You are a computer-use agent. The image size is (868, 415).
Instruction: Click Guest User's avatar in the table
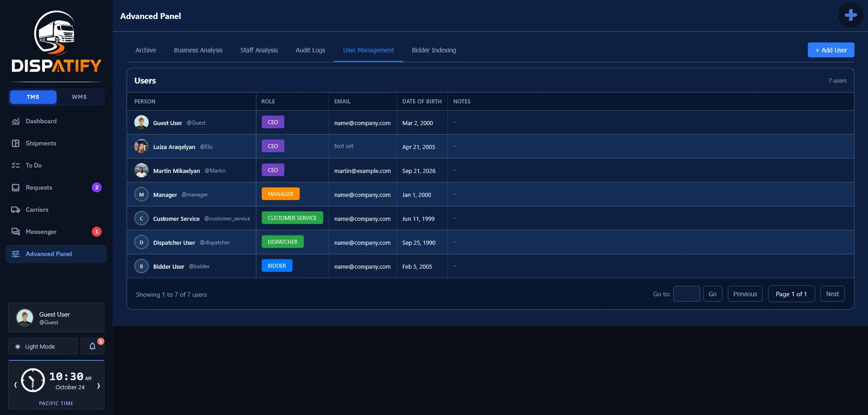(x=142, y=122)
